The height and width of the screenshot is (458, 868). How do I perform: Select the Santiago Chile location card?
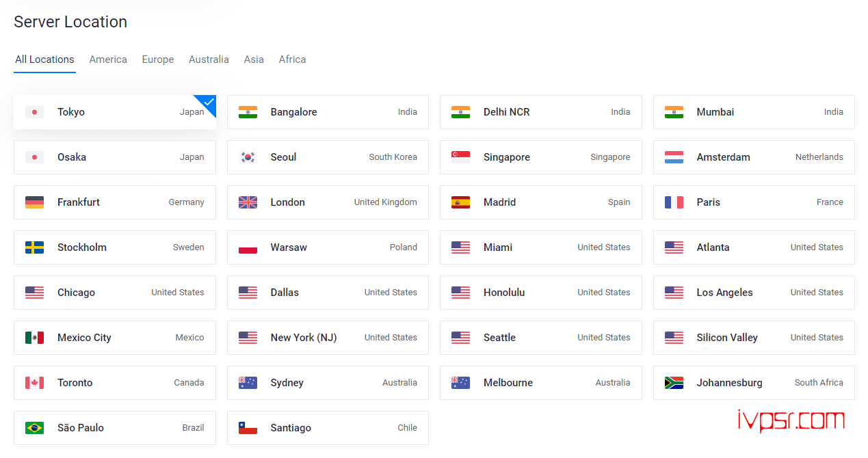(x=328, y=428)
